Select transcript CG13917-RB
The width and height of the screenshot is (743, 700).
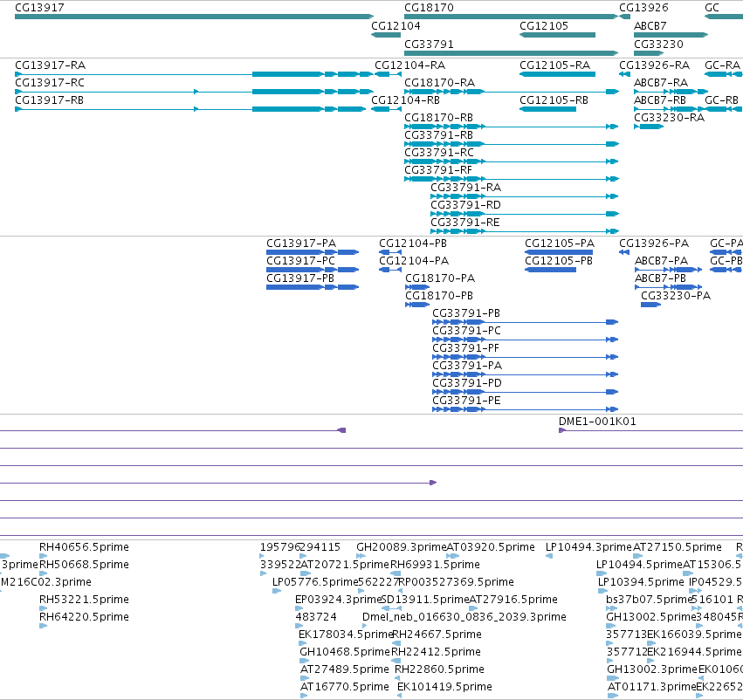(190, 109)
